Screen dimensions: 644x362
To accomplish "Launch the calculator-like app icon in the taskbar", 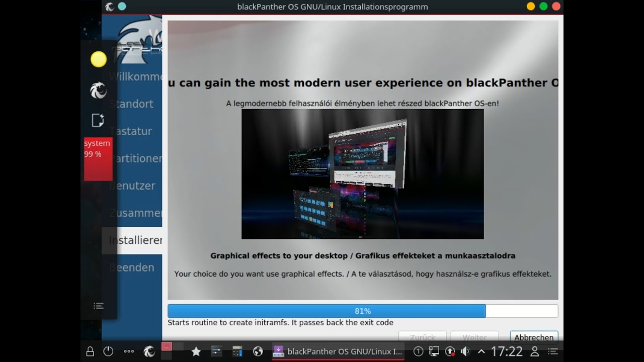I will pos(237,351).
